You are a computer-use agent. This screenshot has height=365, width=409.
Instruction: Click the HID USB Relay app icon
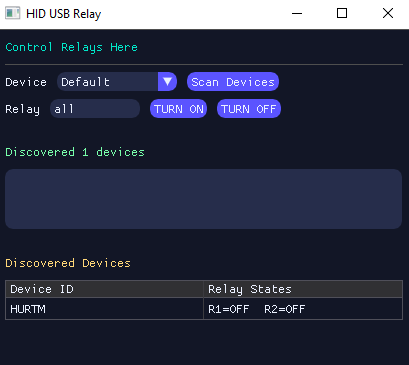(x=13, y=13)
